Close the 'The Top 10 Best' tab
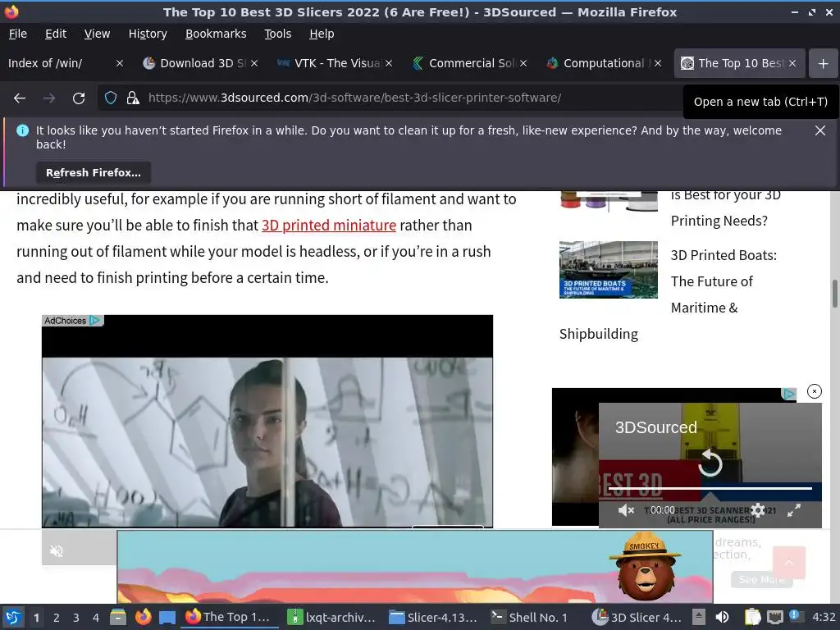Viewport: 840px width, 630px height. pyautogui.click(x=792, y=63)
